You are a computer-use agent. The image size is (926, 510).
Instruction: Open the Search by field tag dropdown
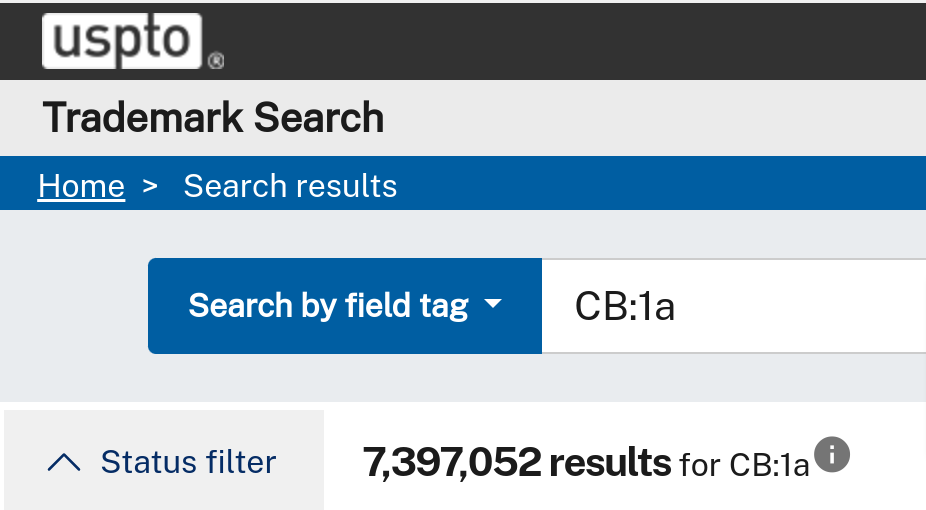(345, 306)
